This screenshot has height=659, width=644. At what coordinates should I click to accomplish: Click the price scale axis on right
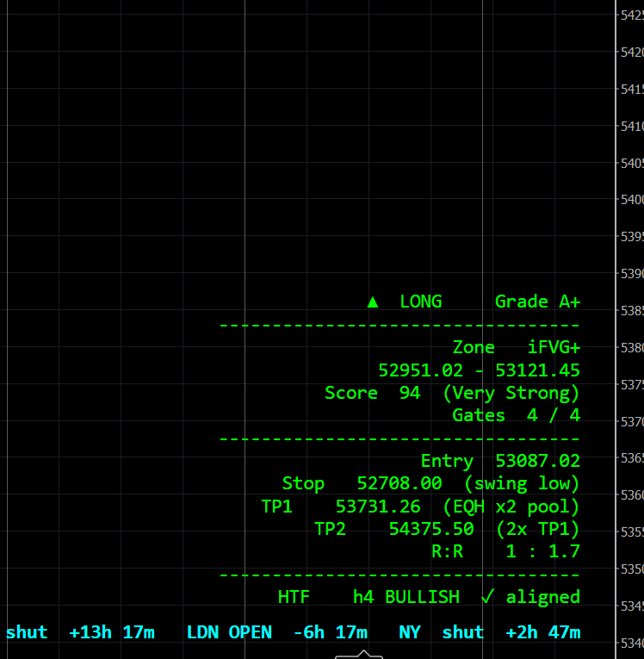click(x=629, y=329)
